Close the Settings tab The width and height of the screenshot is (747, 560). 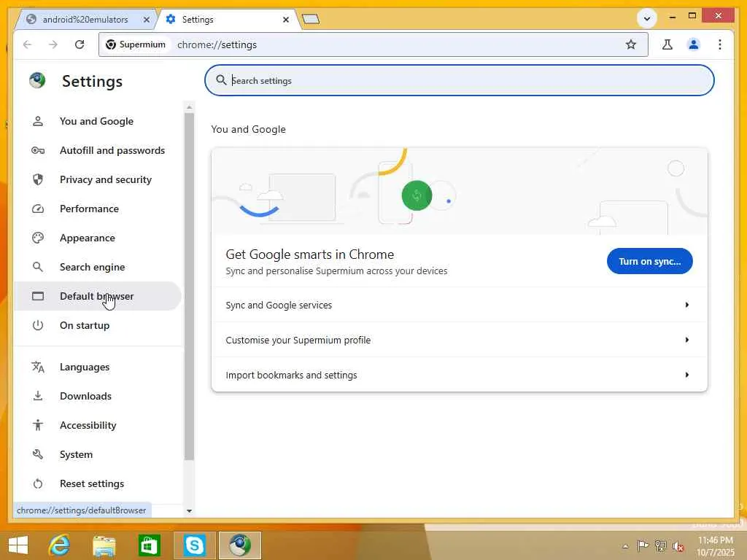285,20
